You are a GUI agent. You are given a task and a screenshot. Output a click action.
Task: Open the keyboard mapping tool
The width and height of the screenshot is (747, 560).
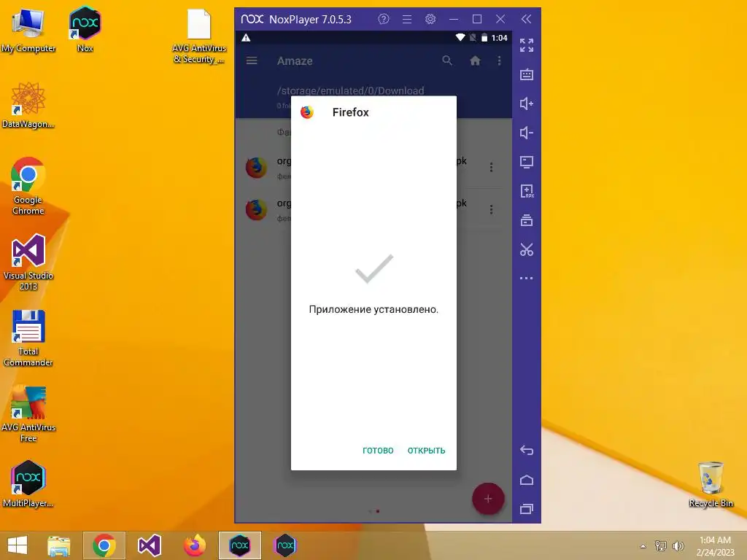click(527, 74)
